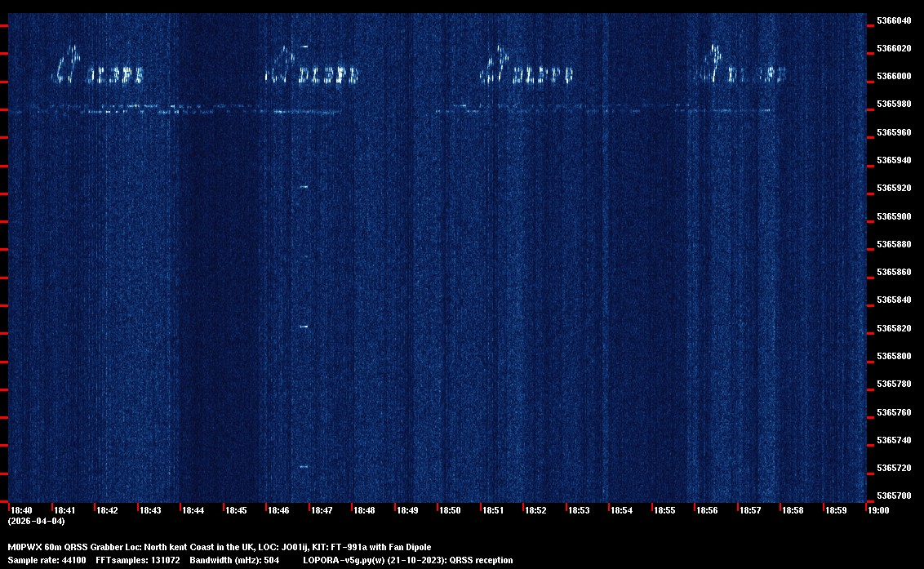Click the 18:58 time axis label
Screen dimensions: 924x569
(x=793, y=510)
